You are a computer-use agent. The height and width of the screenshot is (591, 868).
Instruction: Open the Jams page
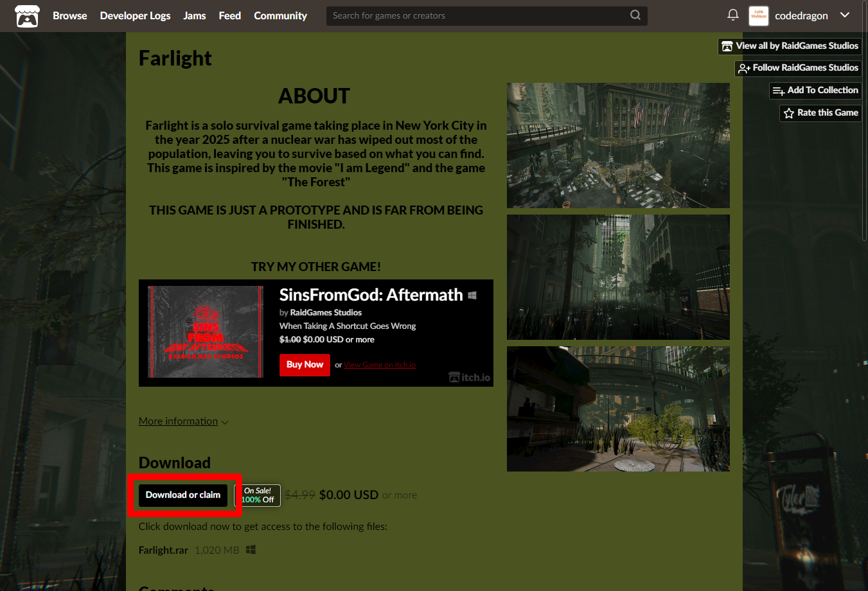click(x=195, y=15)
